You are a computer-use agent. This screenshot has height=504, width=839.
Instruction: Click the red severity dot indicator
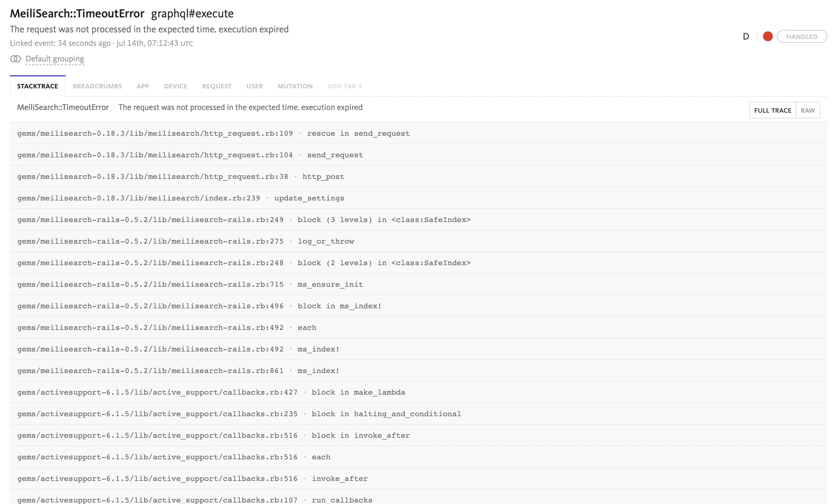coord(767,36)
